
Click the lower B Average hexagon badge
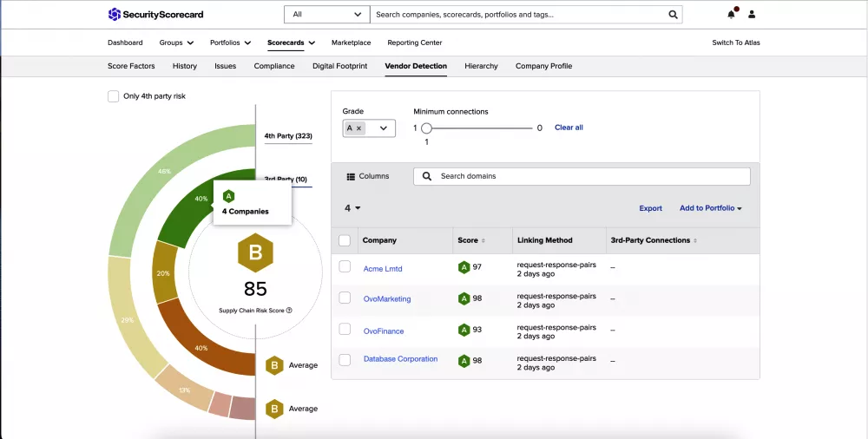click(274, 410)
